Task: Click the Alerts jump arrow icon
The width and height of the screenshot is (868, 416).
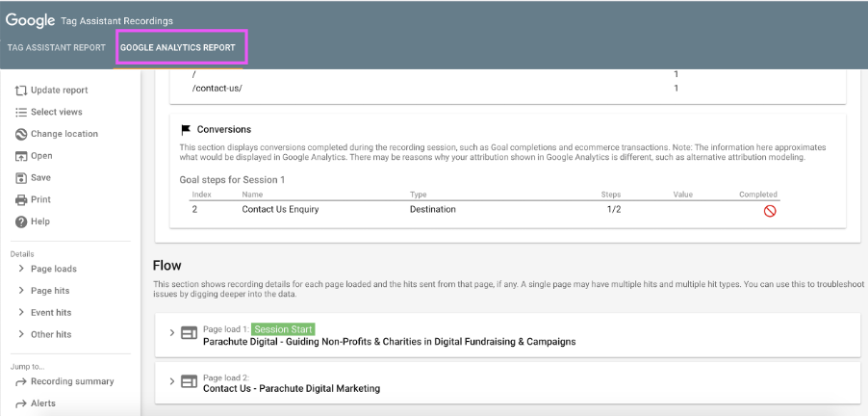Action: click(x=21, y=403)
